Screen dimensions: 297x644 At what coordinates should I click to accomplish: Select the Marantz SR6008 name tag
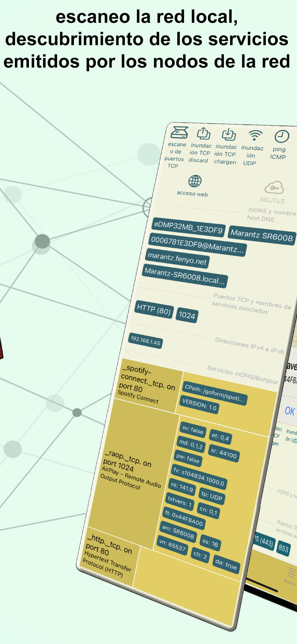pos(262,236)
